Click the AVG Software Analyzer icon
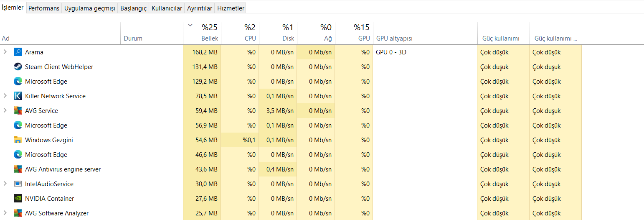This screenshot has height=220, width=644. [x=18, y=213]
